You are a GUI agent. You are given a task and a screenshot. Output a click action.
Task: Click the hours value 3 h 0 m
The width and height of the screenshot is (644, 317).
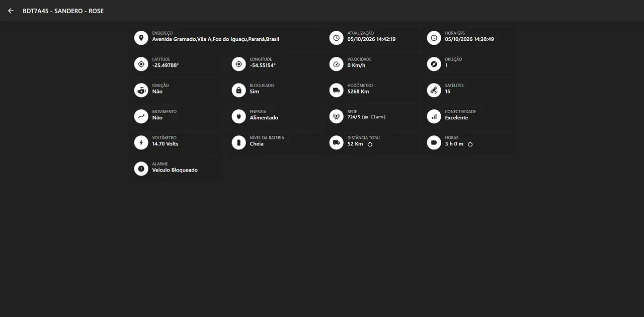tap(454, 144)
